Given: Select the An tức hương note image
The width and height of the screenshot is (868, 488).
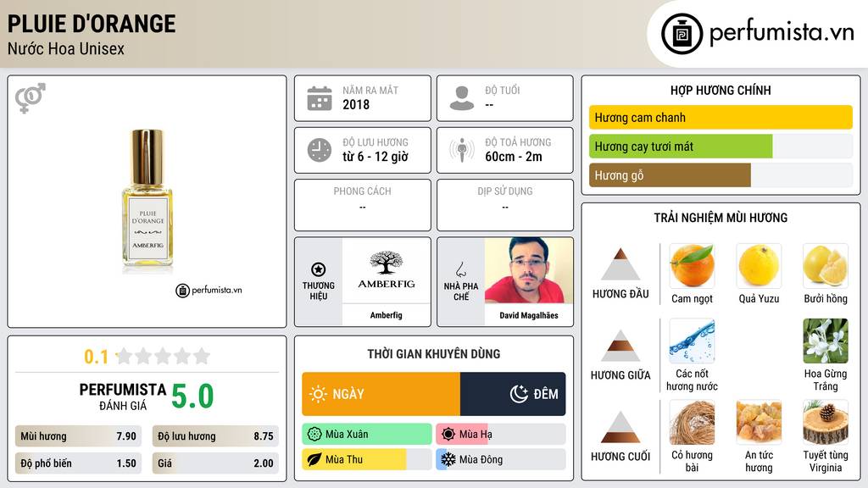Looking at the screenshot, I should [759, 422].
